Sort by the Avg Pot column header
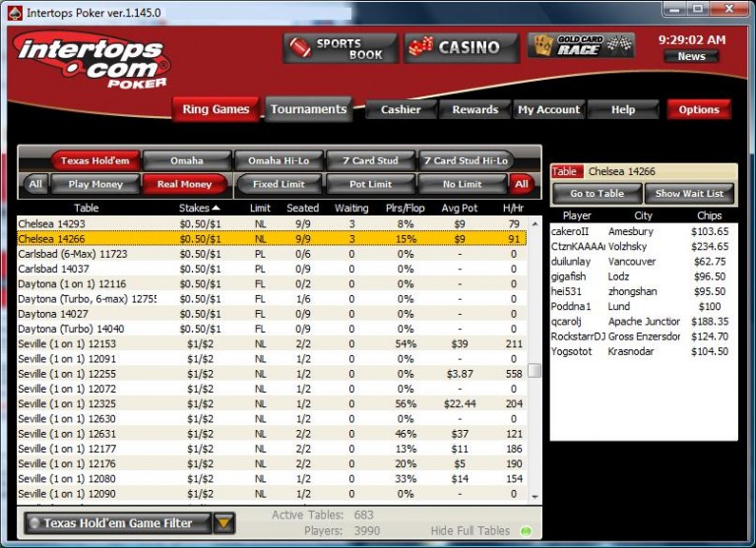This screenshot has width=756, height=548. tap(459, 209)
